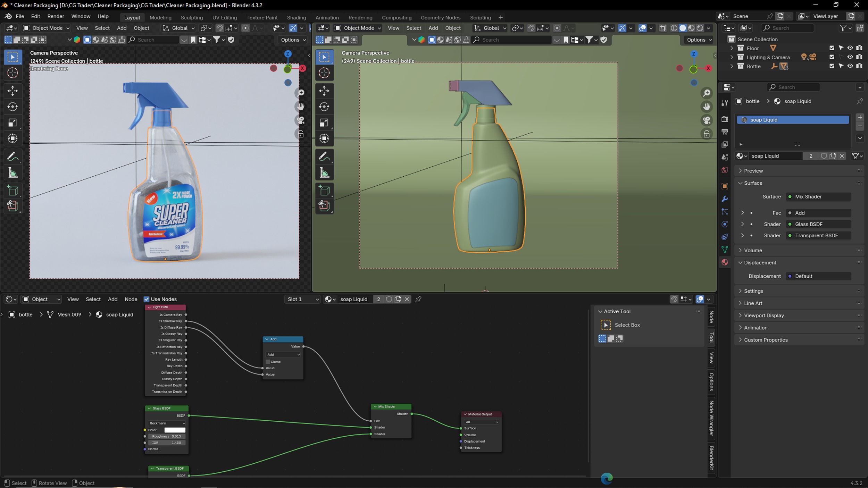Select the Annotate tool in left viewport
The height and width of the screenshot is (488, 868).
[13, 157]
